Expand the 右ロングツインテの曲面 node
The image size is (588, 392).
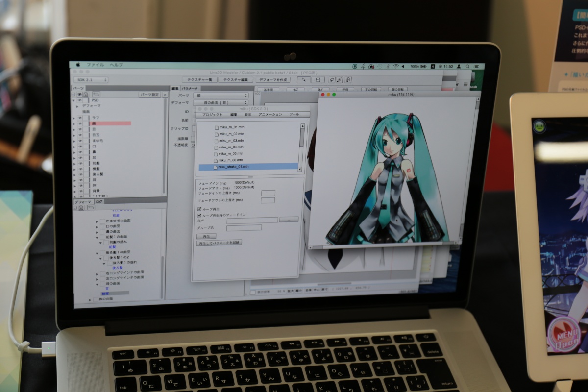coord(97,274)
